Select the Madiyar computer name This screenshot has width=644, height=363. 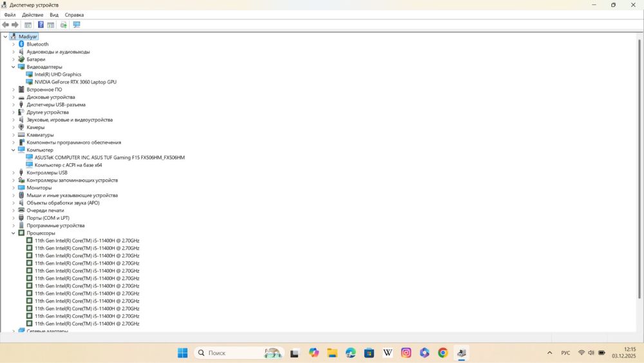[28, 37]
